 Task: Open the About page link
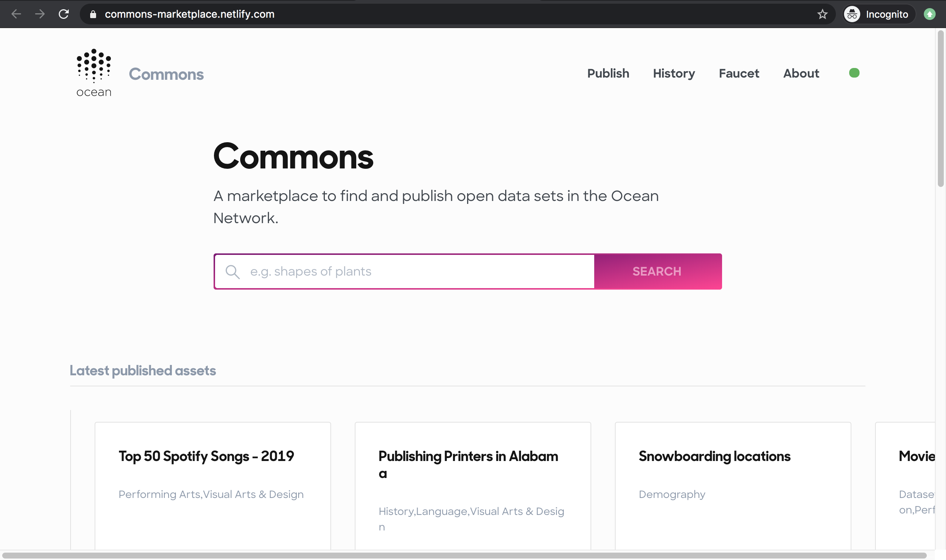point(801,73)
